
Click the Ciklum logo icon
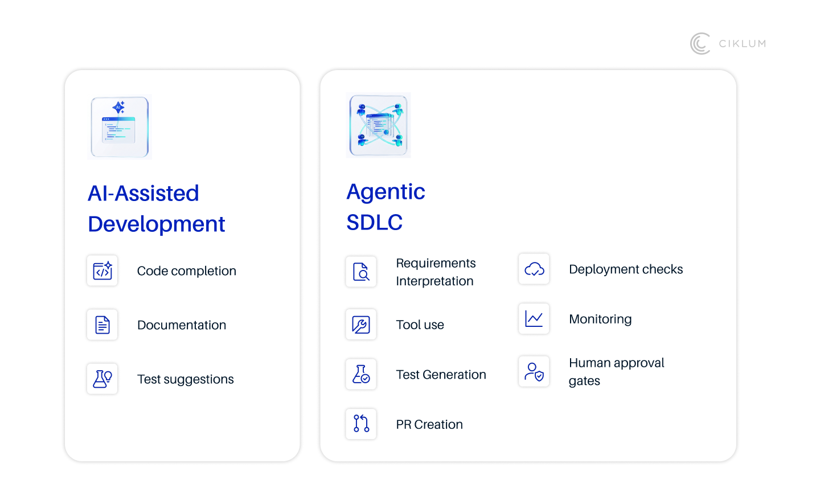pos(700,44)
